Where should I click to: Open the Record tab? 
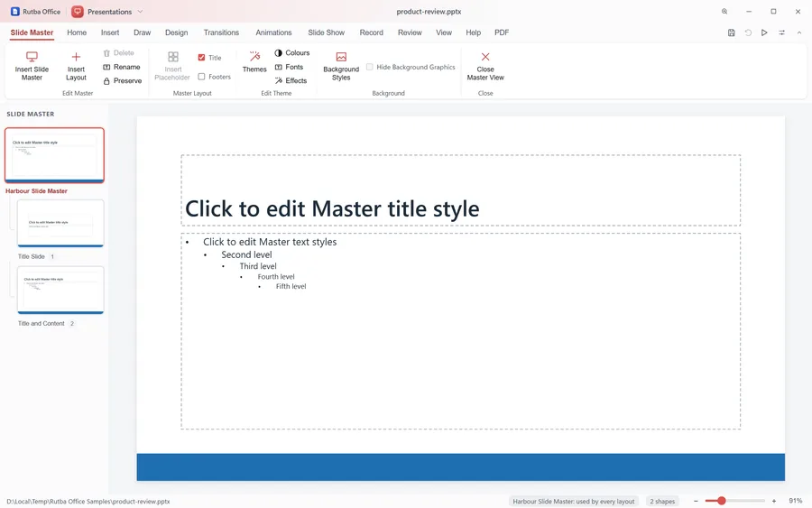pos(372,32)
